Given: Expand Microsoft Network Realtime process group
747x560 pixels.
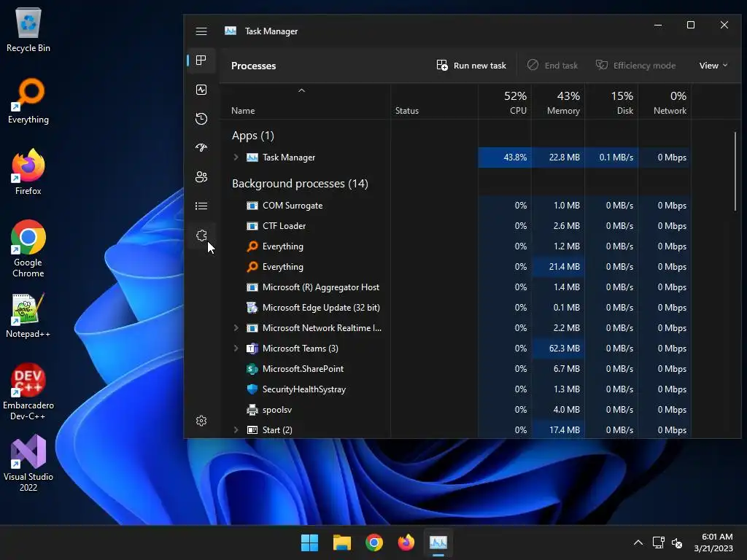Looking at the screenshot, I should point(236,327).
